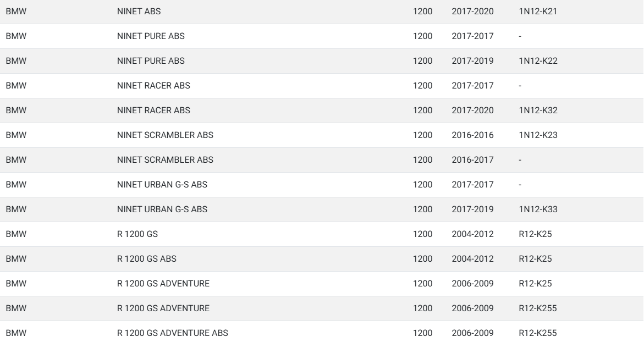Click model code 1N12-K21
Viewport: 644px width, 342px height.
tap(538, 12)
